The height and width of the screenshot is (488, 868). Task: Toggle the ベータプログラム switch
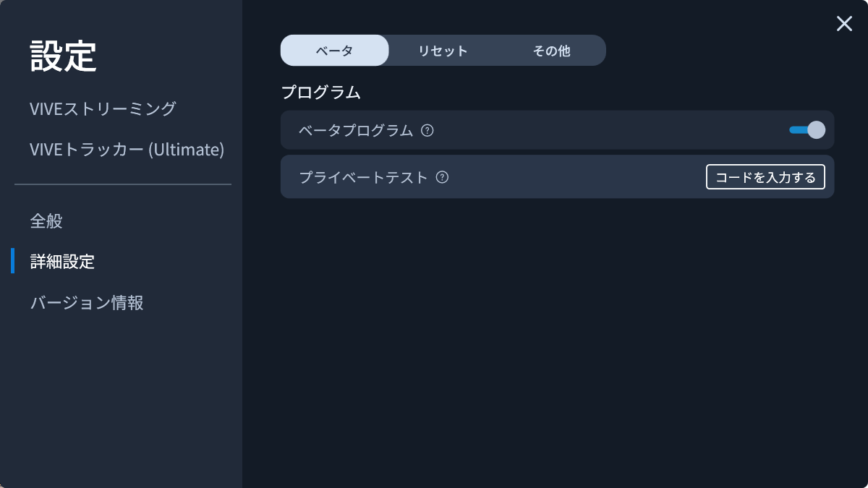point(807,130)
